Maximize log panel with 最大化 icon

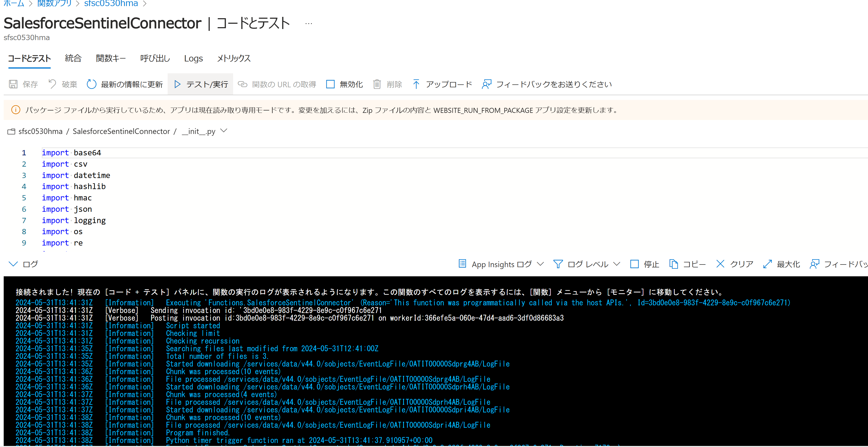tap(767, 264)
